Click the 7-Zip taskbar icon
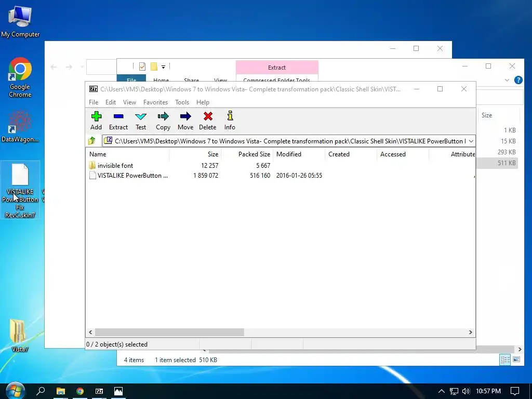This screenshot has width=532, height=399. (x=99, y=391)
